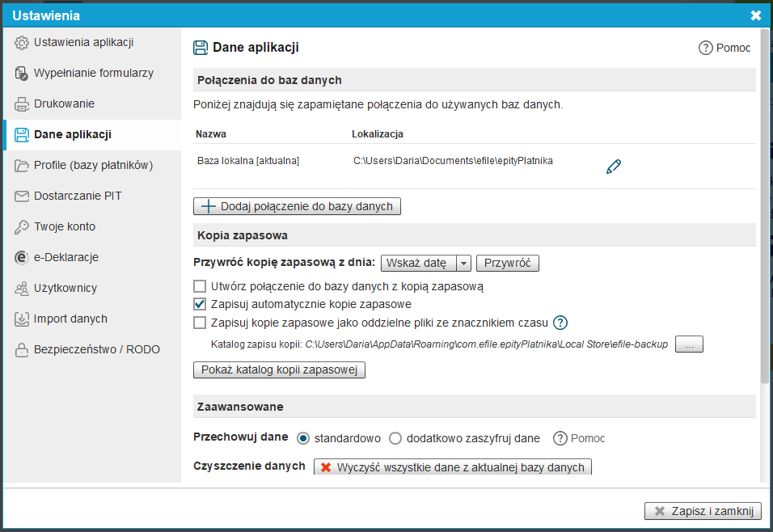Click the pencil edit icon for Baza lokalna
This screenshot has height=532, width=773.
[614, 167]
